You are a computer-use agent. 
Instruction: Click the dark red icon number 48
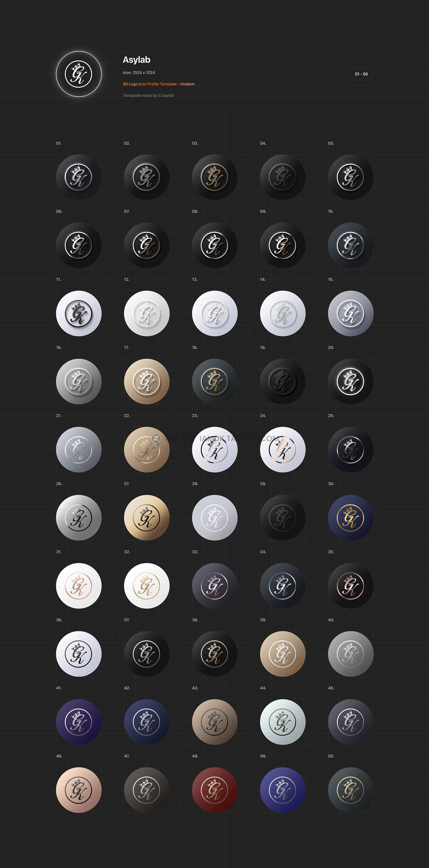[x=214, y=790]
